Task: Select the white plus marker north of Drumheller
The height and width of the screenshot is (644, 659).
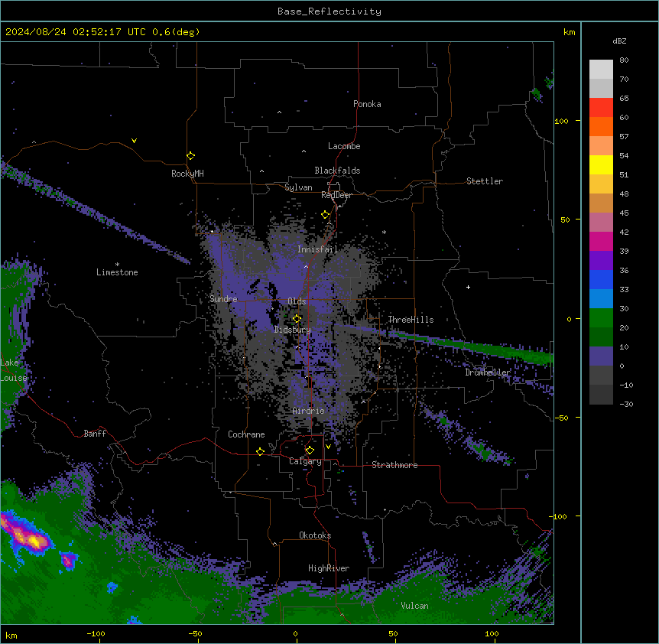Action: click(x=468, y=287)
